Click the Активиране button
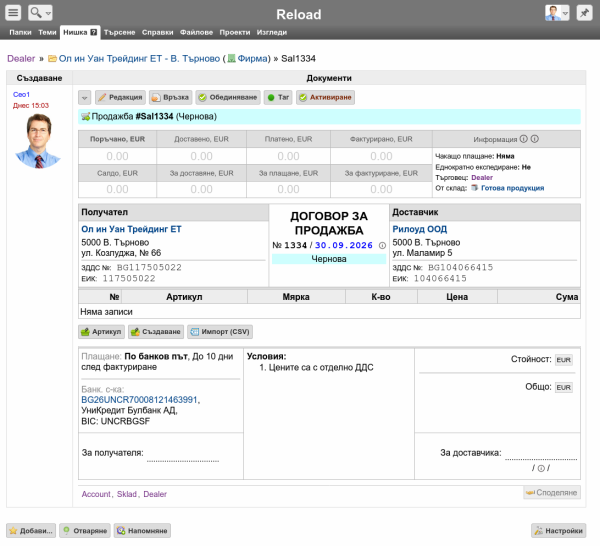This screenshot has height=546, width=600. click(x=325, y=98)
